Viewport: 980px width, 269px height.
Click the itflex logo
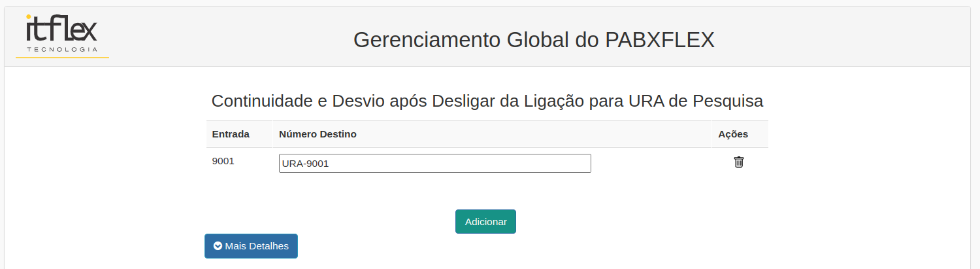(x=62, y=35)
